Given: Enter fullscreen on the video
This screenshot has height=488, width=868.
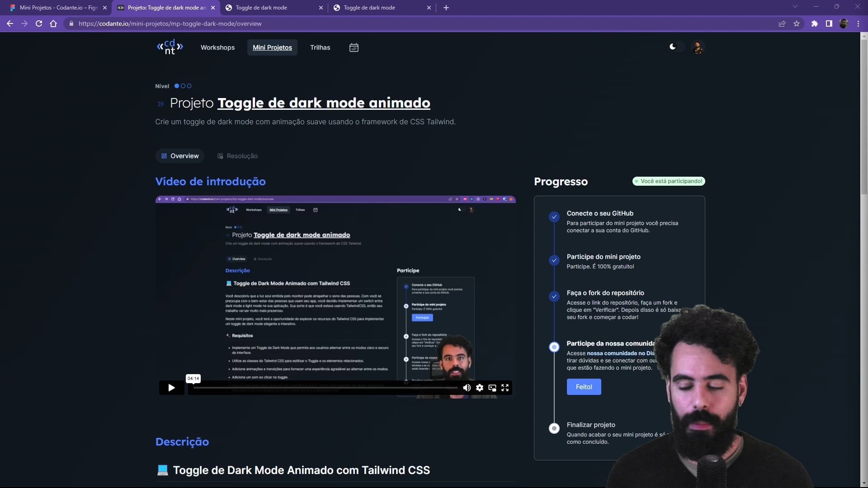Looking at the screenshot, I should tap(505, 388).
